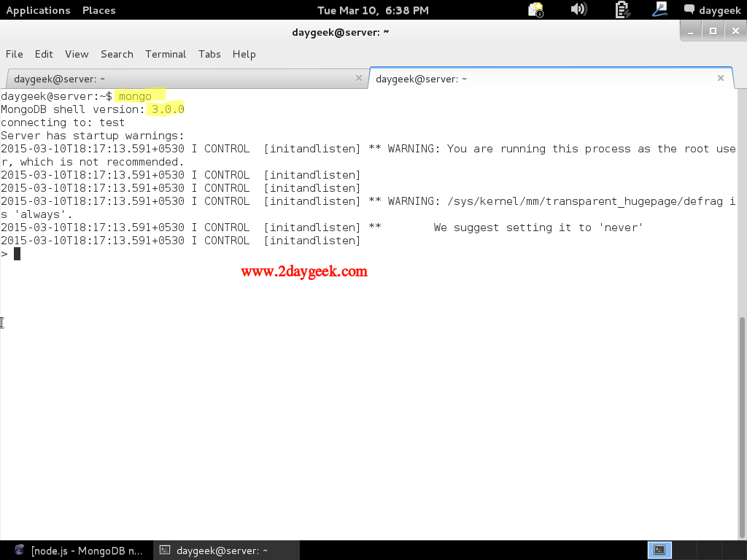
Task: Click the terminal vertical scrollbar handle
Action: [x=742, y=426]
